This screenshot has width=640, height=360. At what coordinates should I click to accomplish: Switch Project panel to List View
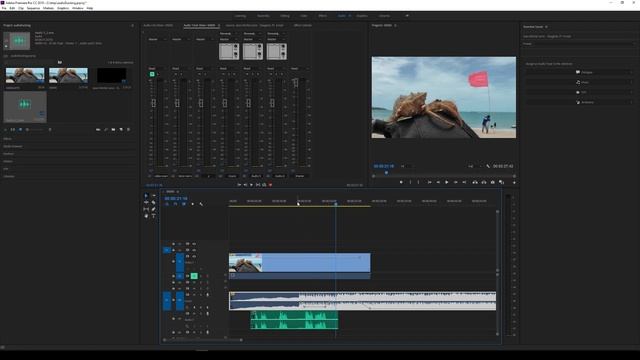pos(13,129)
